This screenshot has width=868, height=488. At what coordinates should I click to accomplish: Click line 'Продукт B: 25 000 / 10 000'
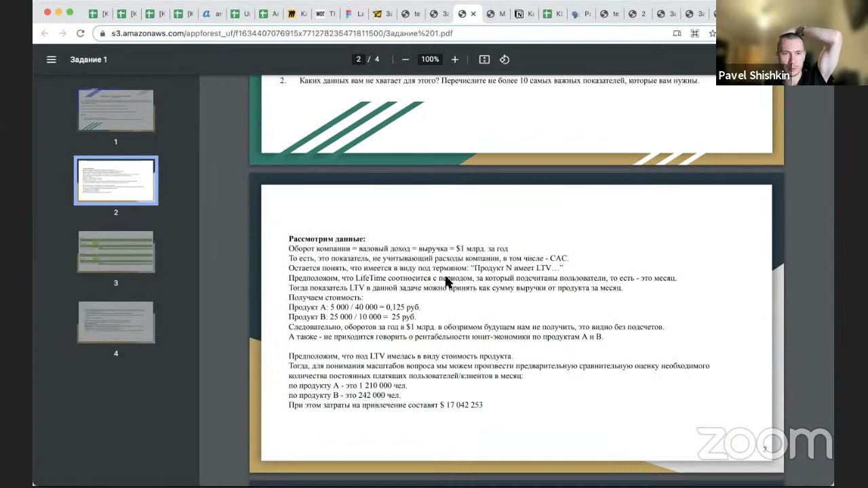point(352,317)
